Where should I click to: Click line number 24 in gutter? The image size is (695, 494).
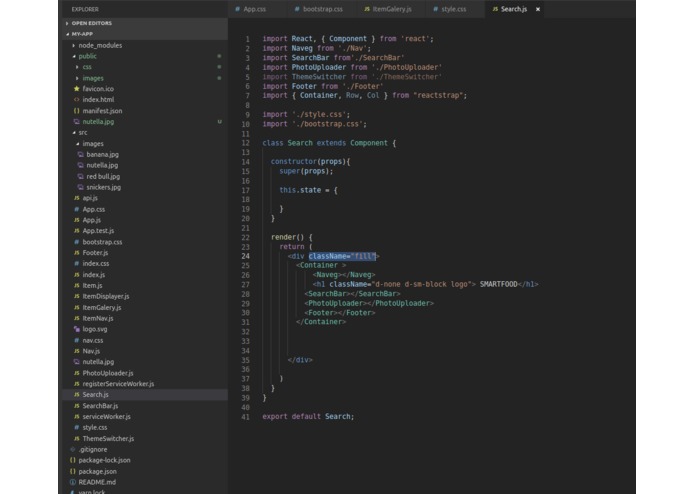[246, 256]
